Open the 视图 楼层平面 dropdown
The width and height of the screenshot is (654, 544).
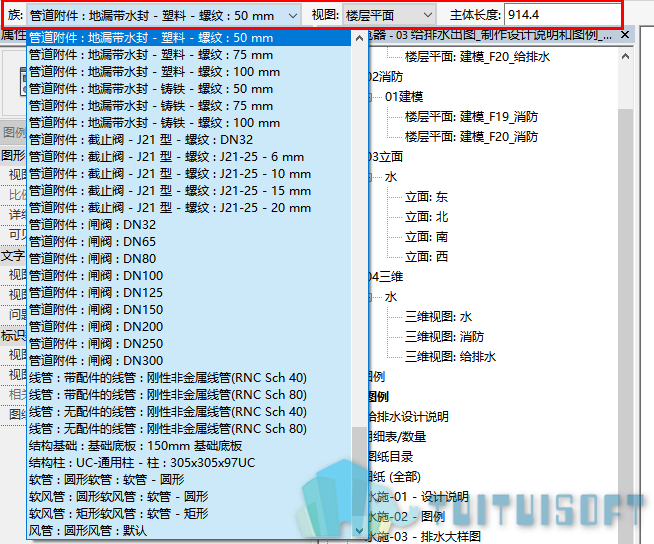click(x=389, y=15)
